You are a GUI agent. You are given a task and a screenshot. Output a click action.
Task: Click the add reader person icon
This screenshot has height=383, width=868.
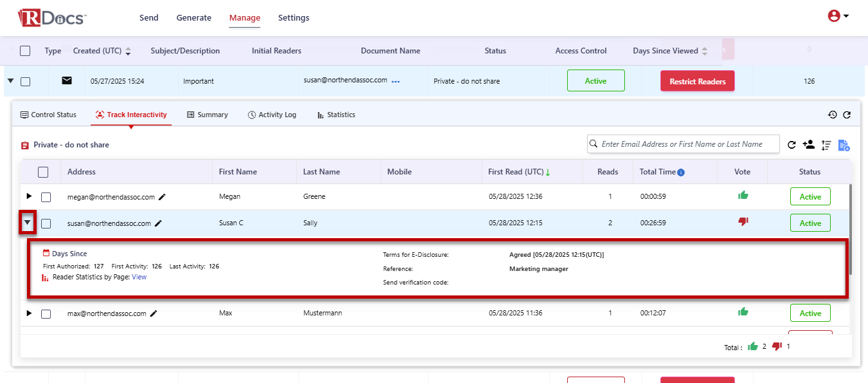pyautogui.click(x=809, y=145)
